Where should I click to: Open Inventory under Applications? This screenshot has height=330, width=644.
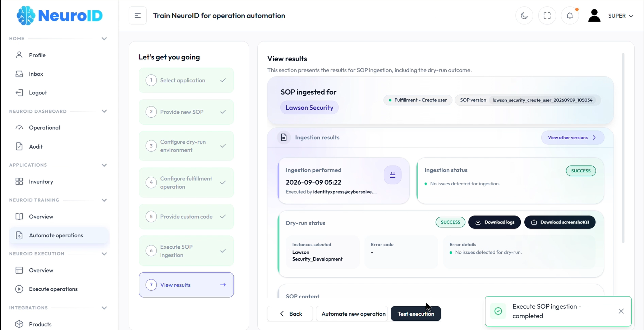[59, 182]
